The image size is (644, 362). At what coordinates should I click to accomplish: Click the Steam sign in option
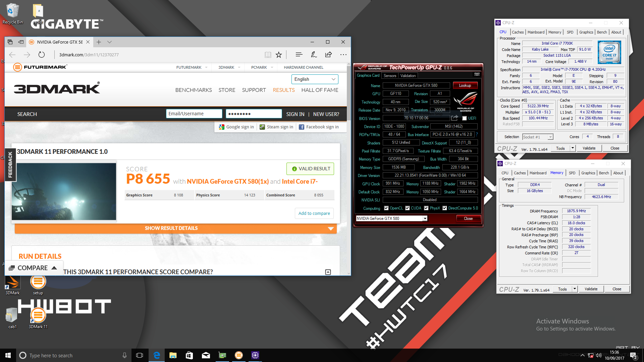point(277,127)
